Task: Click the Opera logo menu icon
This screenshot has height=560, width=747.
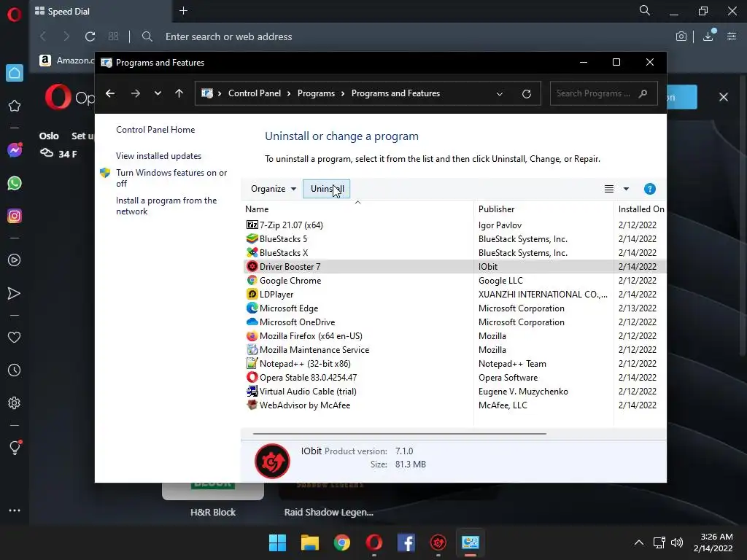Action: click(x=15, y=15)
